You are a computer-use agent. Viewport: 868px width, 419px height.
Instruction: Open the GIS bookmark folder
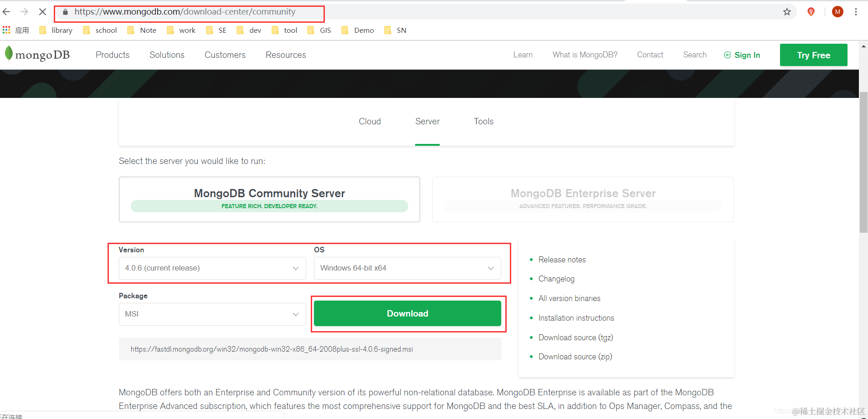(x=319, y=30)
